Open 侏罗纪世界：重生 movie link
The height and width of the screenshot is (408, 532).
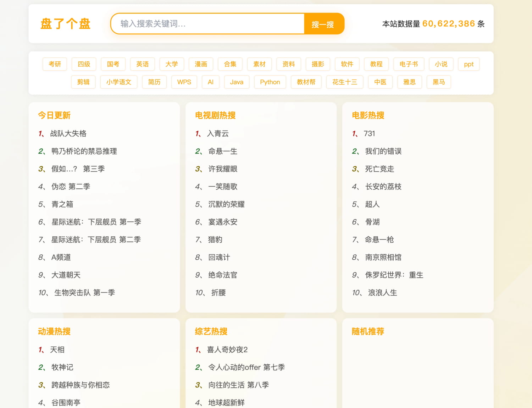394,275
